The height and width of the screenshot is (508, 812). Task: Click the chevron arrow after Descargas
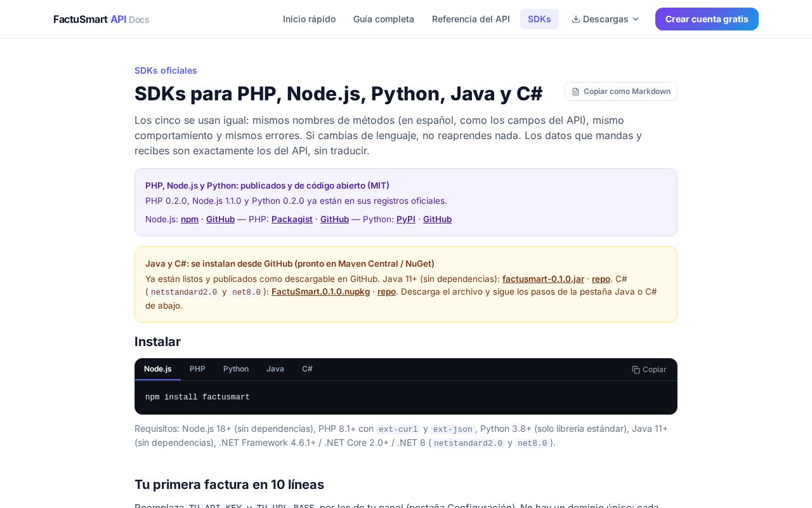pos(636,19)
